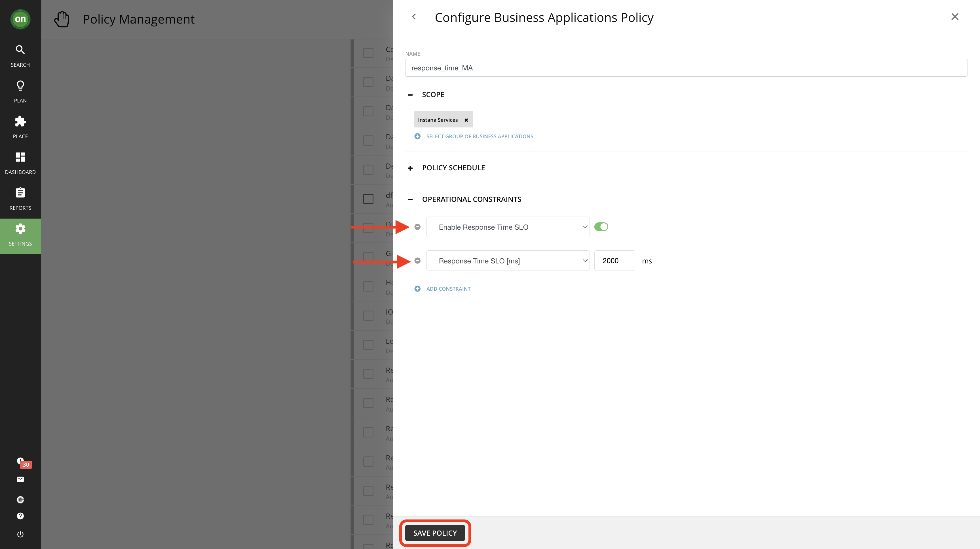
Task: Check the box next to df policy
Action: coord(368,199)
